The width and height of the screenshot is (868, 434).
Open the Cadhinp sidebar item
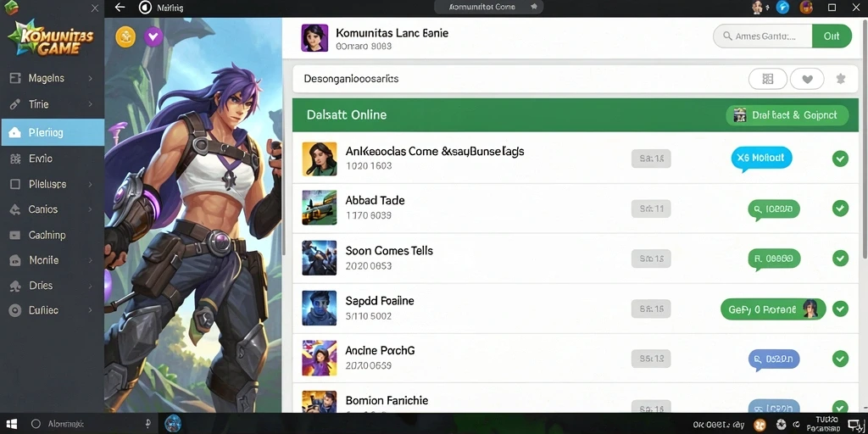(x=52, y=236)
